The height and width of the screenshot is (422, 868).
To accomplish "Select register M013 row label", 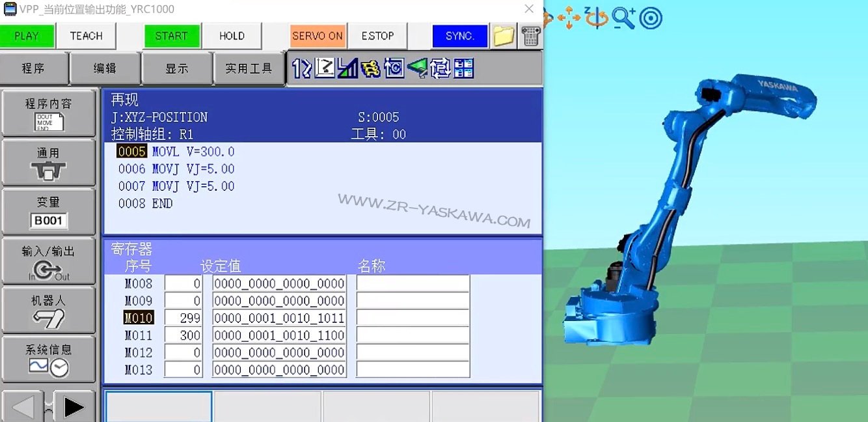I will [139, 370].
